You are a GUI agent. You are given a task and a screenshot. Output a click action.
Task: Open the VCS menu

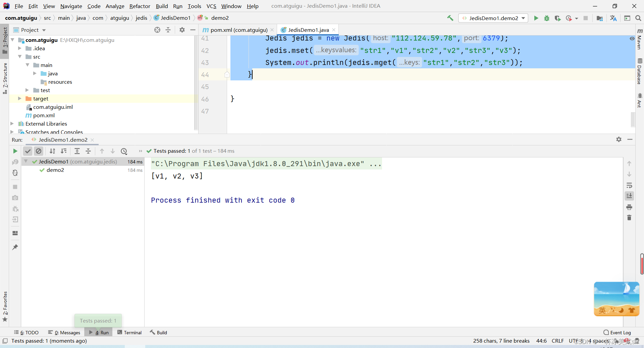[x=211, y=6]
